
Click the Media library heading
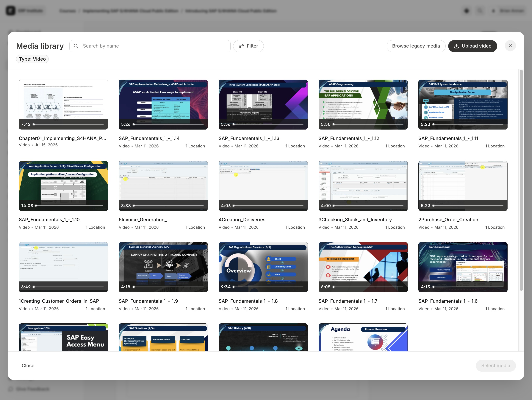click(x=40, y=46)
